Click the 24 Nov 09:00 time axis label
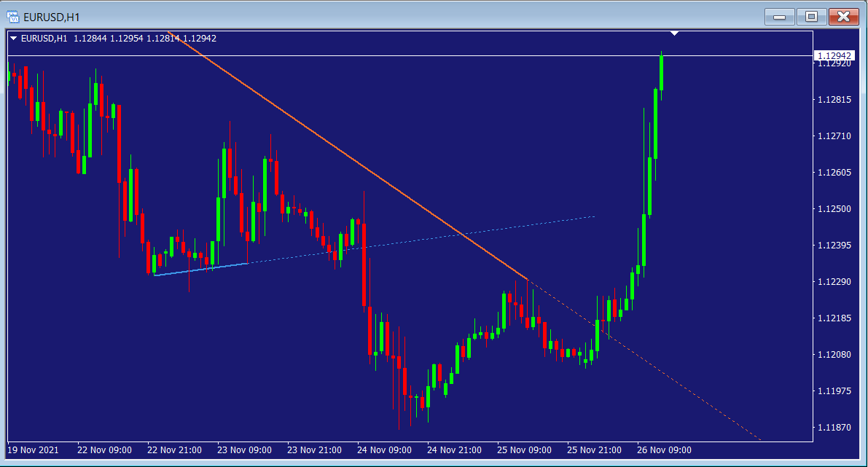The image size is (868, 467). pos(384,450)
